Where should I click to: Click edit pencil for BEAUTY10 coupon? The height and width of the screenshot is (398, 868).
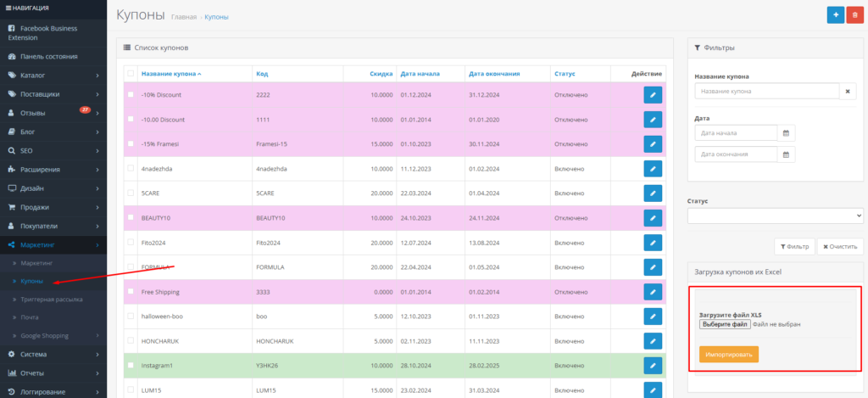click(x=653, y=218)
